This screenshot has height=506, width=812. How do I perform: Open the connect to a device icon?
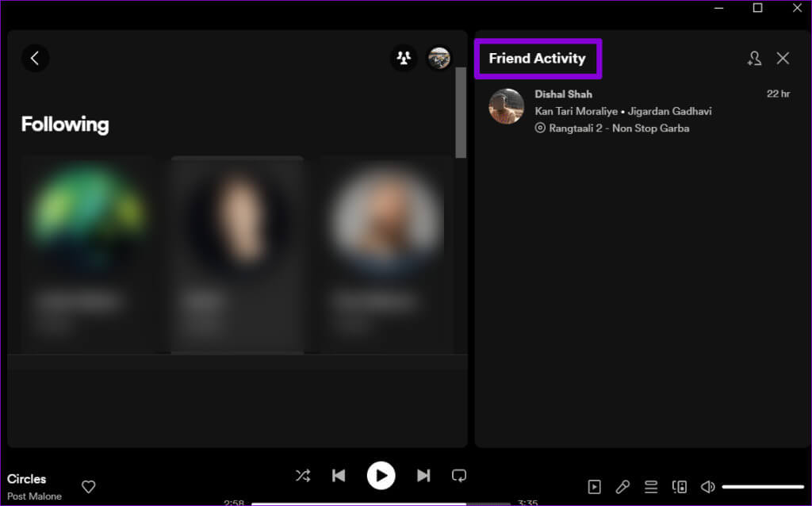(x=680, y=487)
